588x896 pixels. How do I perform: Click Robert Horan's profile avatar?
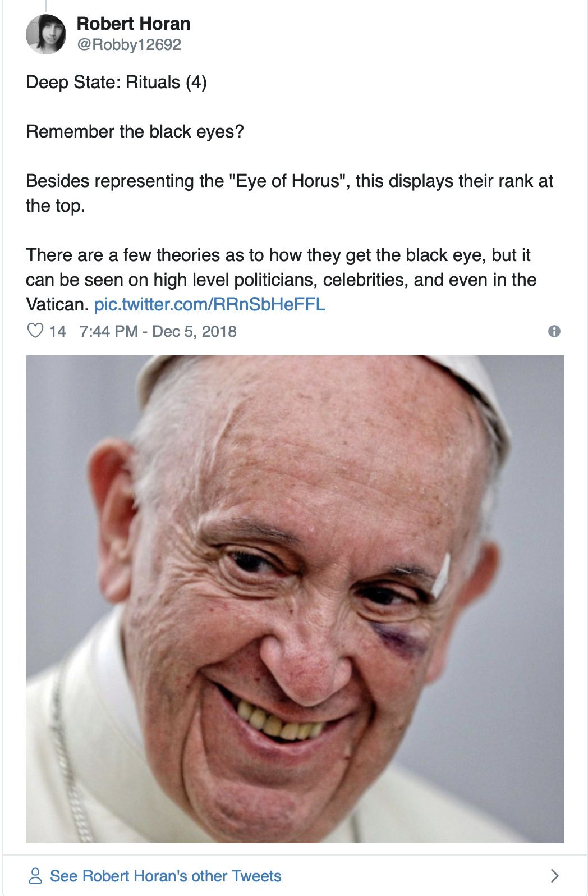(46, 34)
